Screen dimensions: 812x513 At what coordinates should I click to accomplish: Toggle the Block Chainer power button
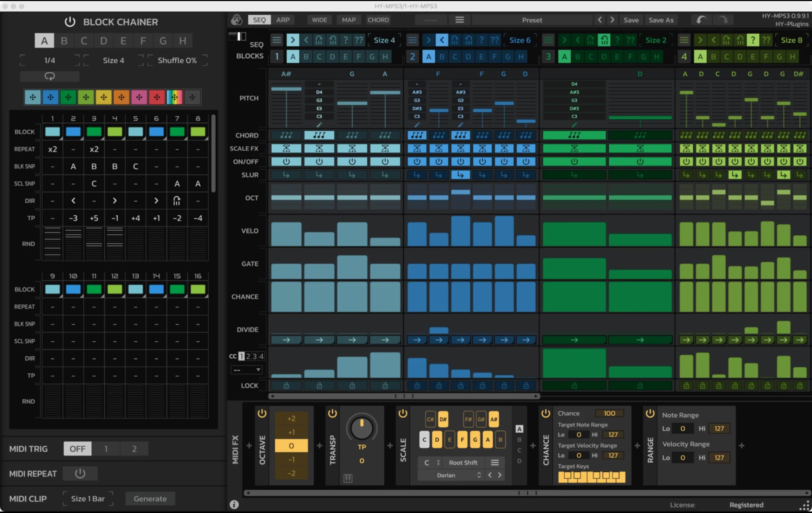[70, 22]
